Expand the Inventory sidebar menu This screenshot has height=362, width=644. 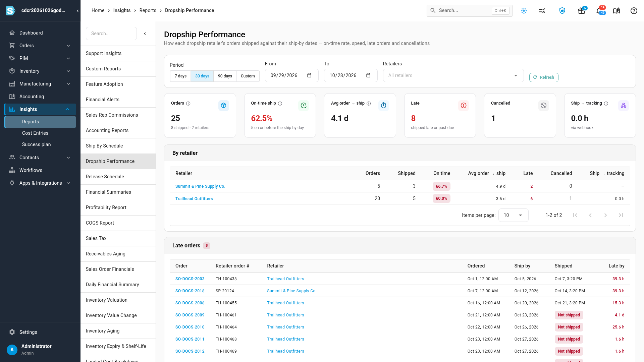(x=40, y=71)
